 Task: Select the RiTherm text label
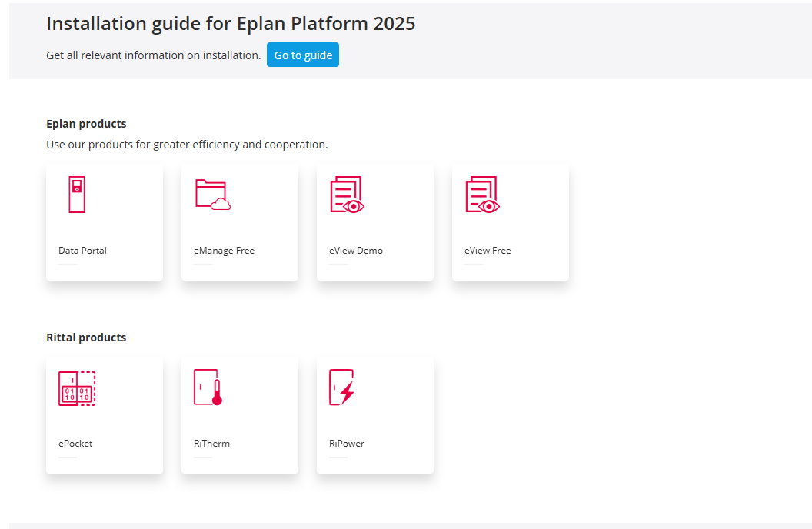[211, 443]
